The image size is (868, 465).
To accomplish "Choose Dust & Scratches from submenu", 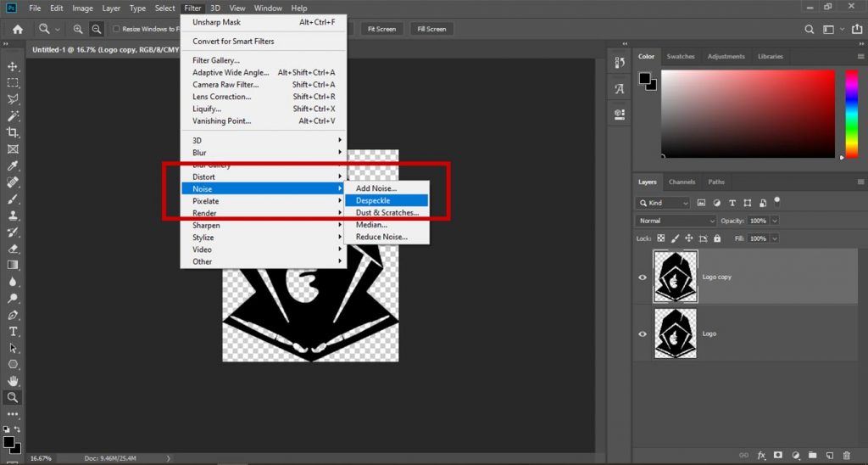I will pos(387,213).
